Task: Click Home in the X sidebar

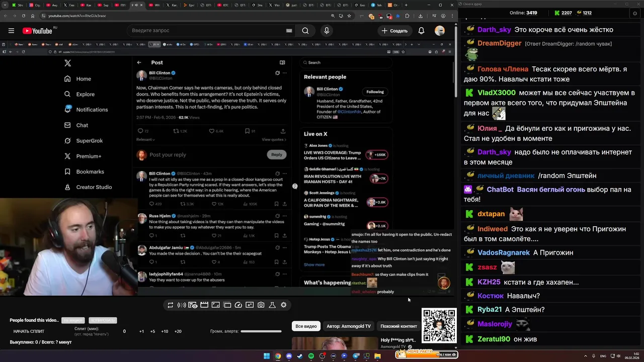Action: coord(78,79)
